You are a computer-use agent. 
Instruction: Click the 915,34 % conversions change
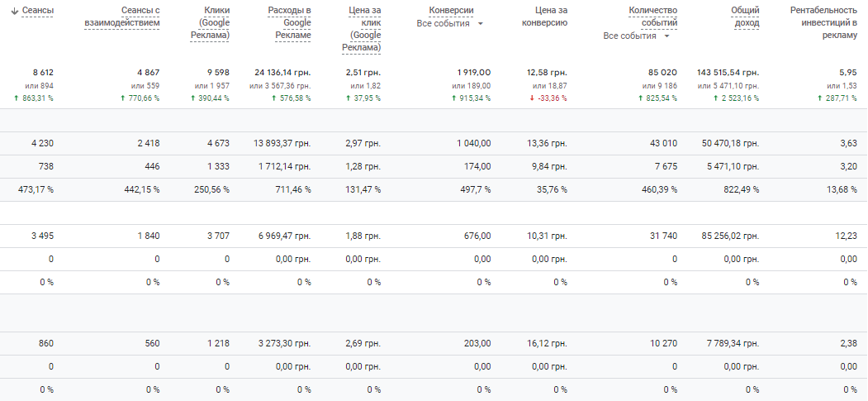pyautogui.click(x=471, y=98)
